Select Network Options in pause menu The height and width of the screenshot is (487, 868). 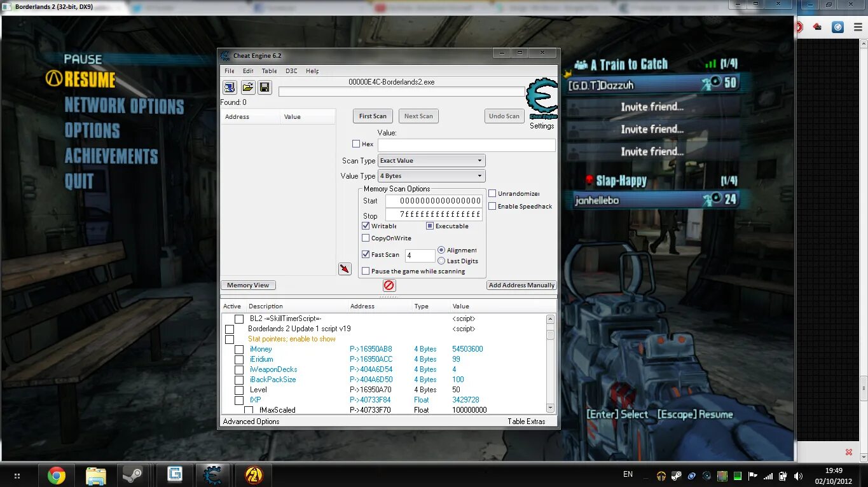tap(124, 106)
